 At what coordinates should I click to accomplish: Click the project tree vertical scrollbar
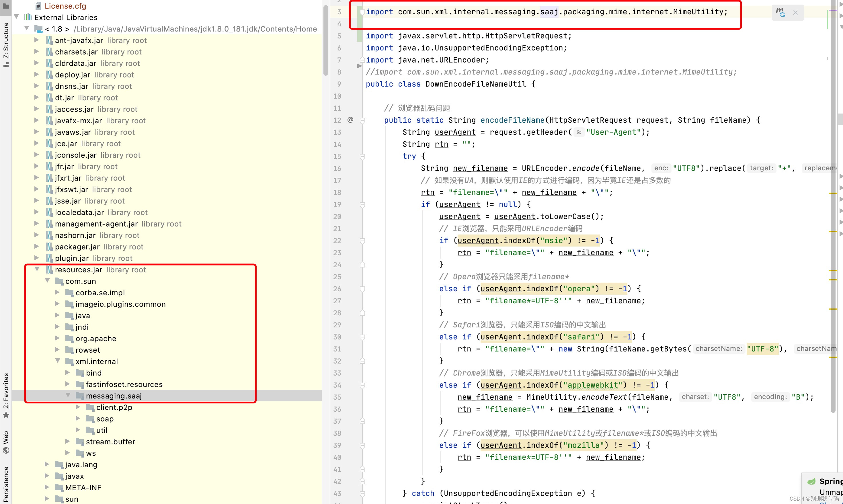click(326, 41)
